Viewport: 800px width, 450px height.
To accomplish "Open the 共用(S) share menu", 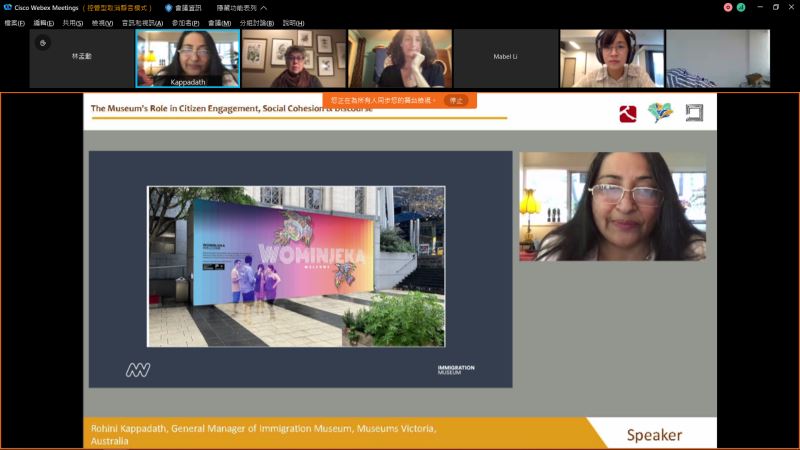I will point(73,22).
